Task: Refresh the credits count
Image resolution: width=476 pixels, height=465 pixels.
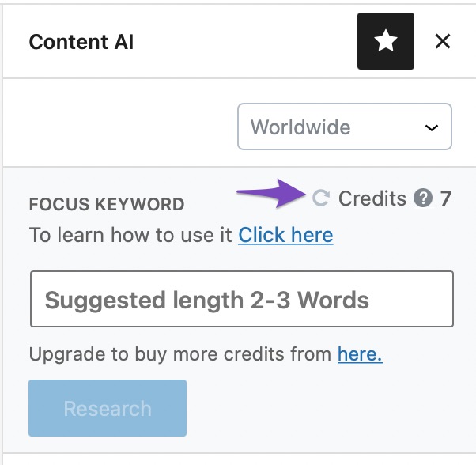Action: [321, 198]
